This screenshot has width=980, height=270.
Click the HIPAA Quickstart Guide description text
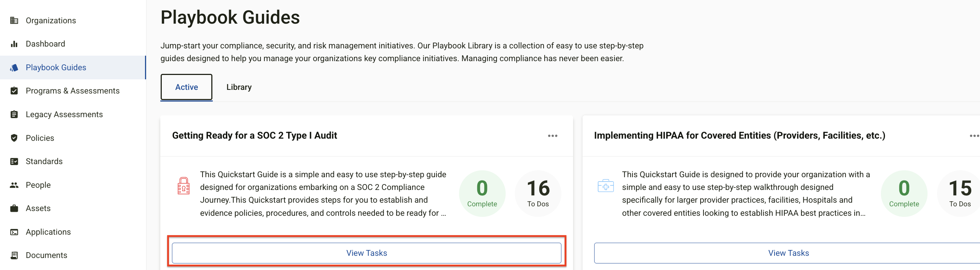(746, 194)
